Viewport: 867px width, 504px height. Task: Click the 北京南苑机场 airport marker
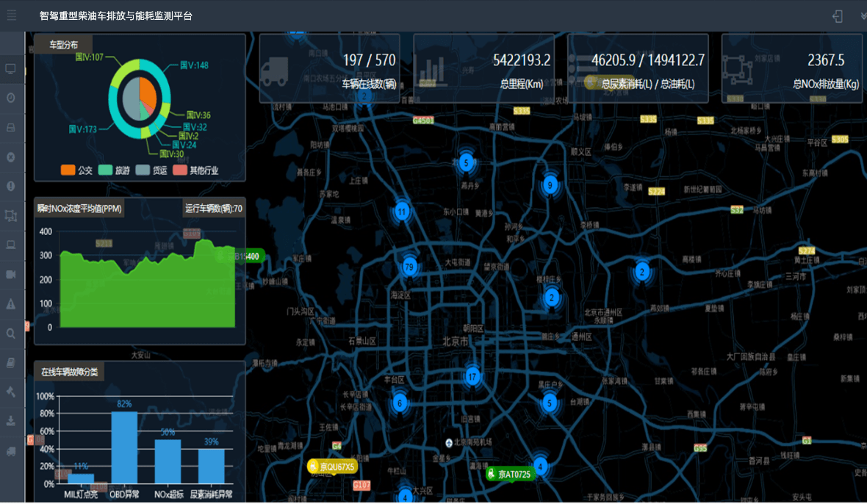pyautogui.click(x=449, y=443)
